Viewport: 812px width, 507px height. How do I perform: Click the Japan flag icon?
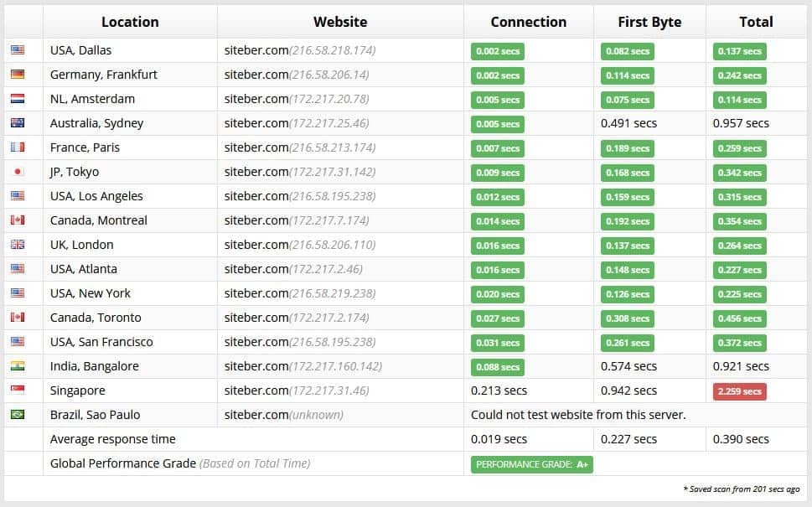(18, 172)
